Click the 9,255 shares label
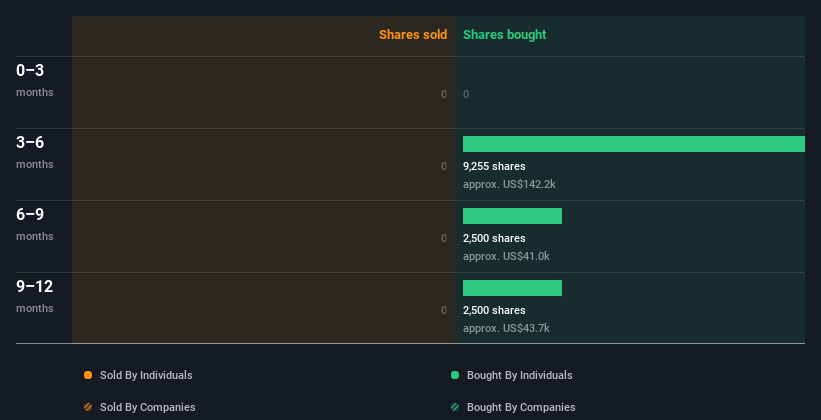 tap(494, 167)
